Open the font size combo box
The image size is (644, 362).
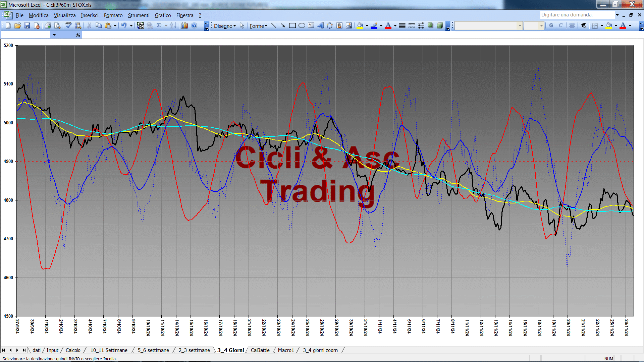click(534, 25)
